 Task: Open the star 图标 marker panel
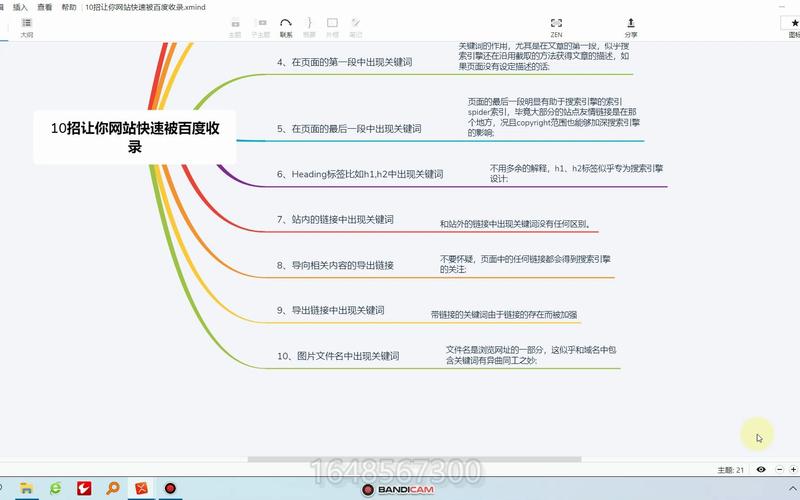(794, 27)
